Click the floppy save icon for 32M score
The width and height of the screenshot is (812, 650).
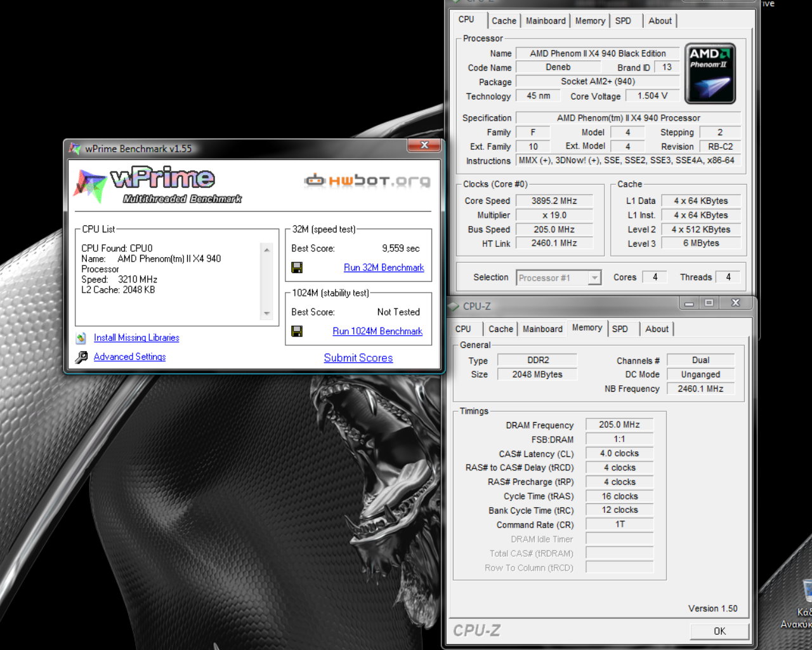(x=297, y=268)
